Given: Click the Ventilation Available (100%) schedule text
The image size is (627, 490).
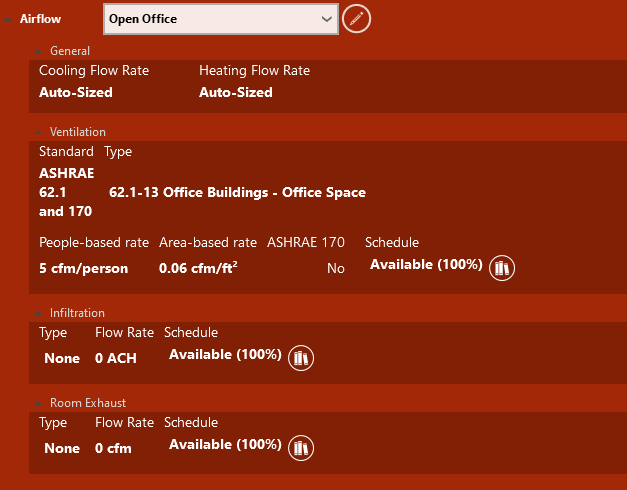Looking at the screenshot, I should [x=426, y=265].
